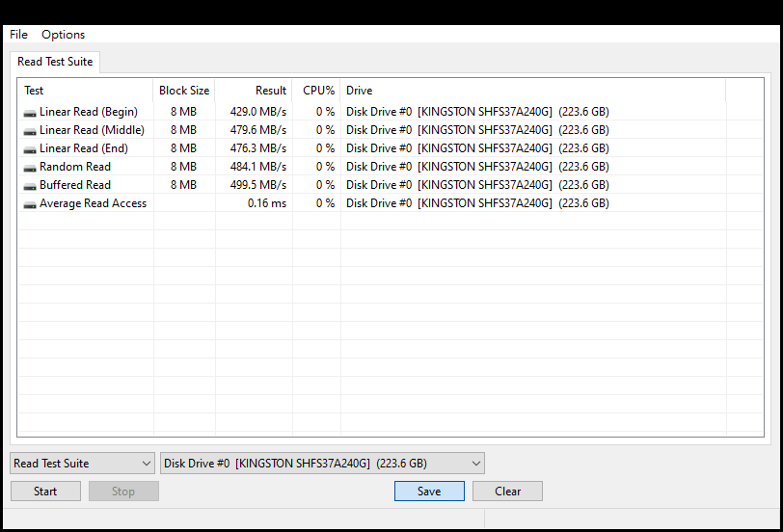Image resolution: width=783 pixels, height=532 pixels.
Task: Click the 8 MB block size of Random Read
Action: point(183,167)
